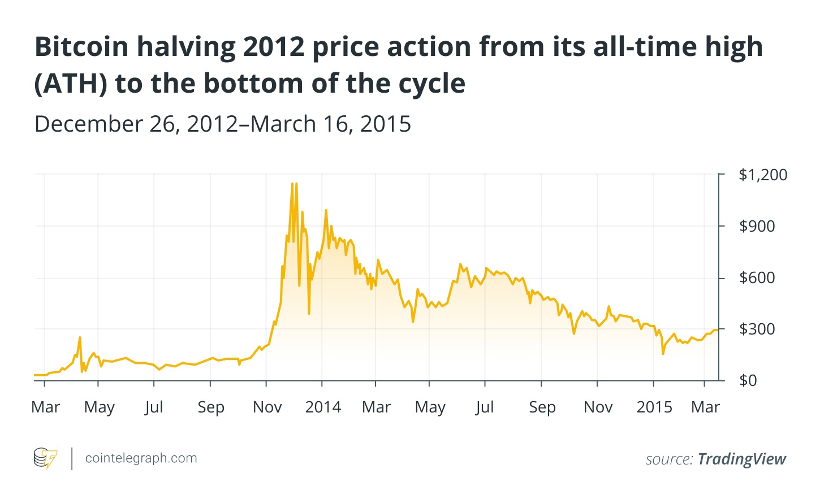Open the cointelegraph.com link
Screen dimensions: 820x504
(141, 458)
